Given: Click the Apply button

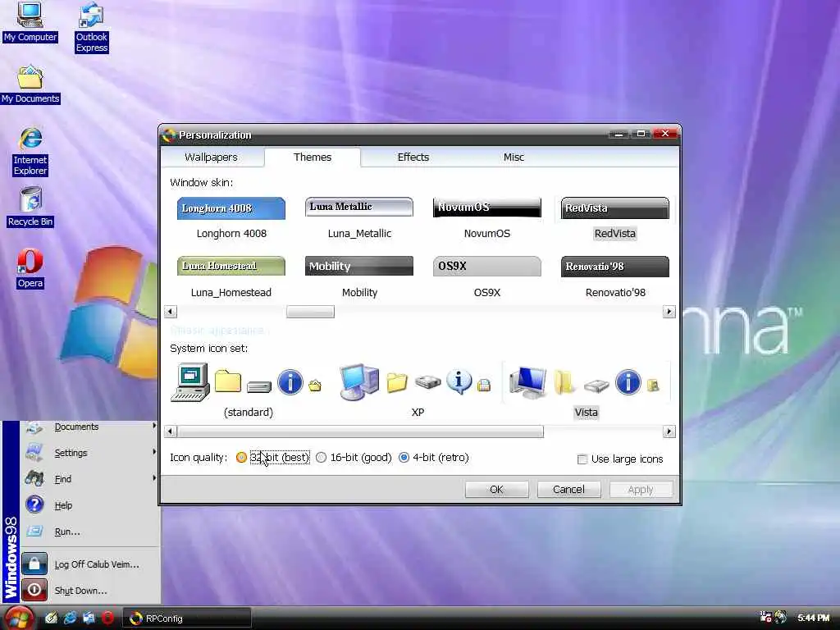Looking at the screenshot, I should [640, 489].
